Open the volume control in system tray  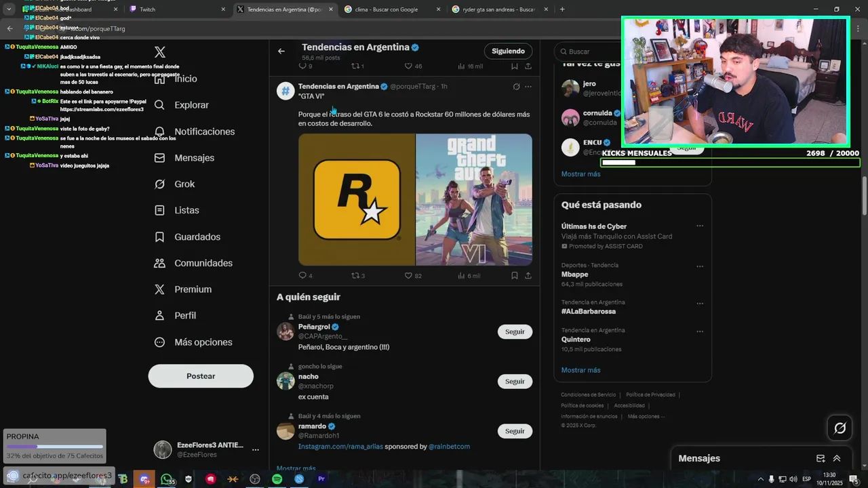click(793, 479)
